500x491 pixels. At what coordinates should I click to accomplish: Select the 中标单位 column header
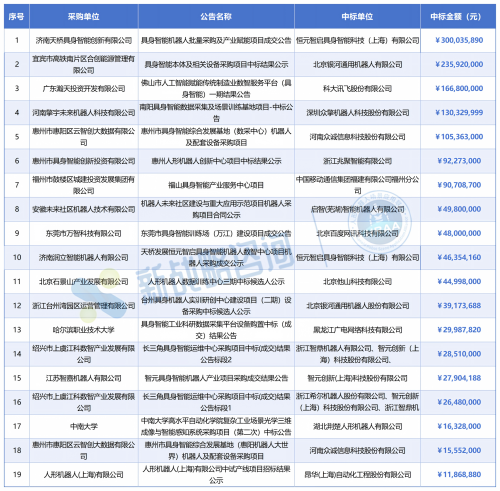click(357, 16)
